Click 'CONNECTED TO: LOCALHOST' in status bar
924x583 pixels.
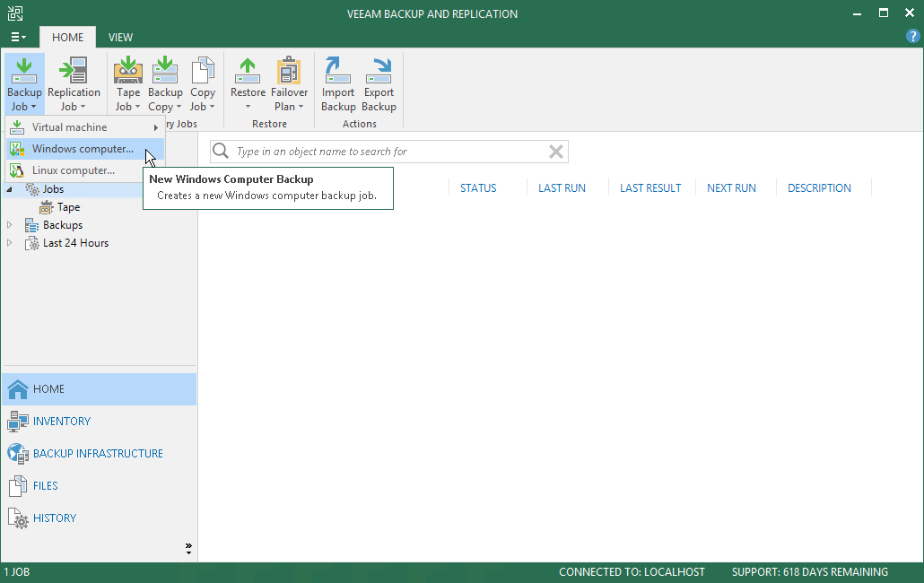[632, 572]
